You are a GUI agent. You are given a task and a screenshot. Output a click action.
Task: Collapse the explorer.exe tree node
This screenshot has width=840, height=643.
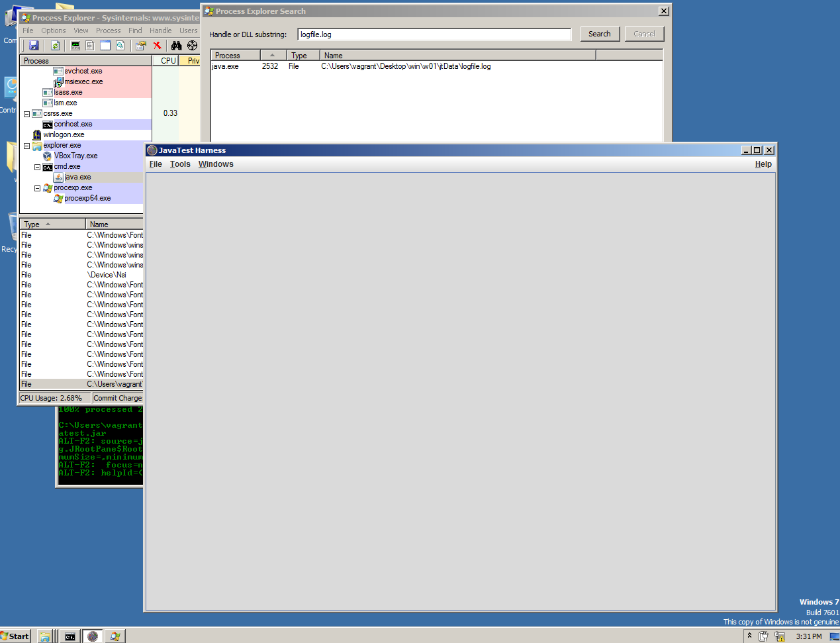tap(27, 146)
